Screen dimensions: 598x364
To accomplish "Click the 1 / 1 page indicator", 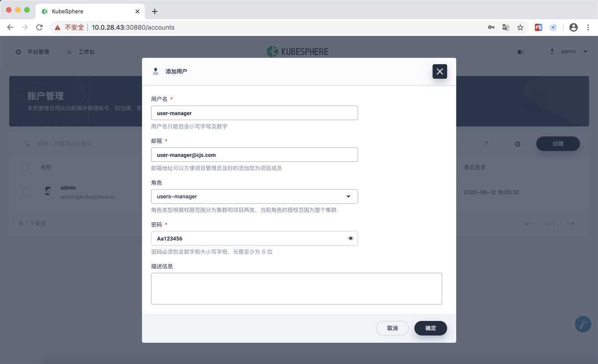I will click(x=549, y=224).
